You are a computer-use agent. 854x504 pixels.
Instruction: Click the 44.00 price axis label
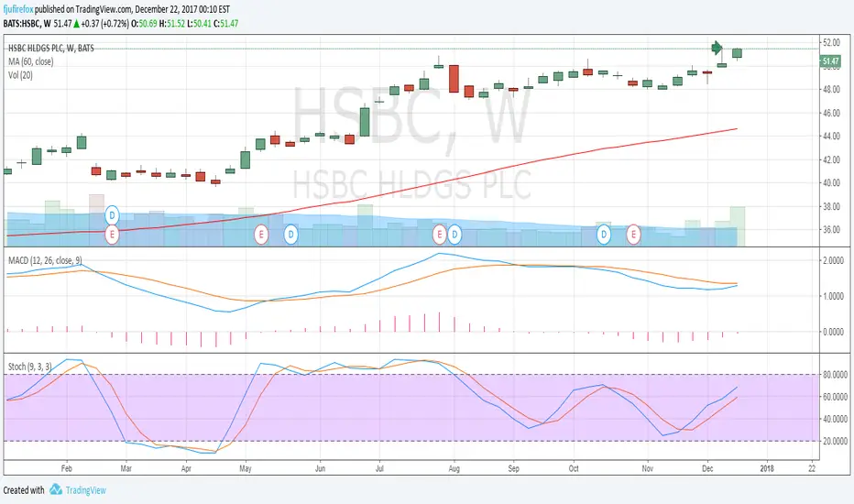click(x=831, y=137)
